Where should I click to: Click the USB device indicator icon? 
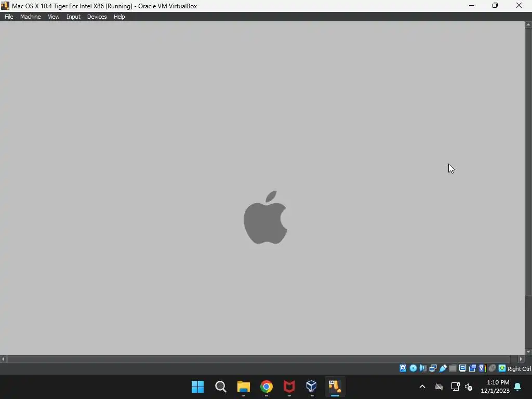(x=443, y=368)
